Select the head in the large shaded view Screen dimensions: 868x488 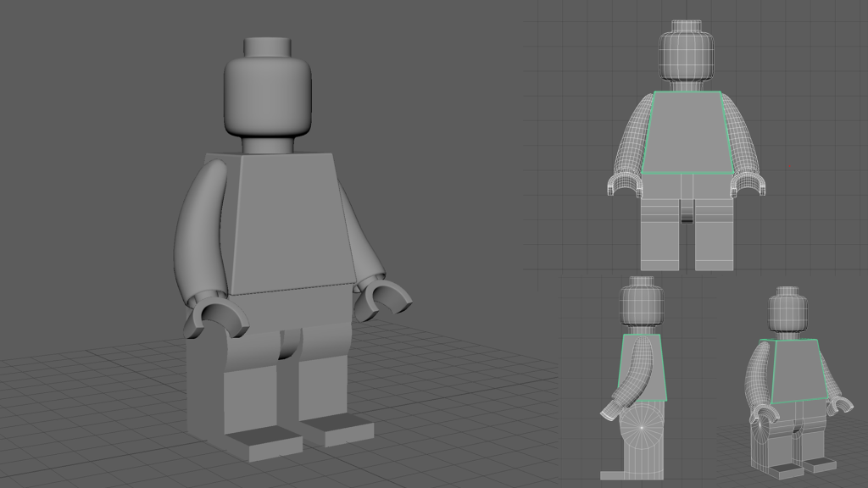click(267, 96)
